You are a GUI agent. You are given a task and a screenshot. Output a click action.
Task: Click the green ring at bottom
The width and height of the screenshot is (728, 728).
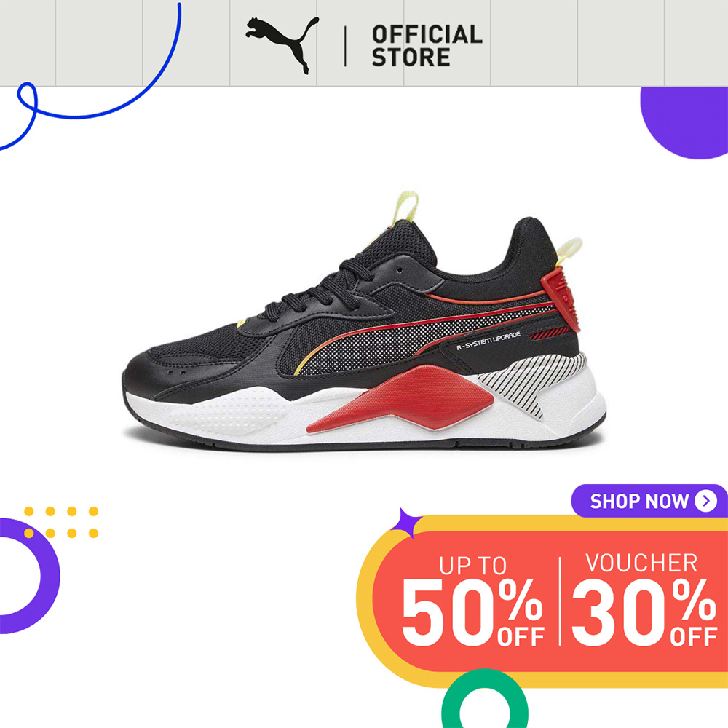point(484,700)
